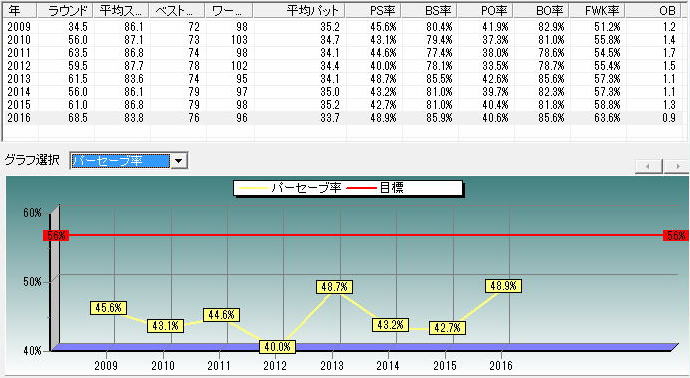This screenshot has height=378, width=690.
Task: Sort by the BS率 column header
Action: pyautogui.click(x=429, y=10)
